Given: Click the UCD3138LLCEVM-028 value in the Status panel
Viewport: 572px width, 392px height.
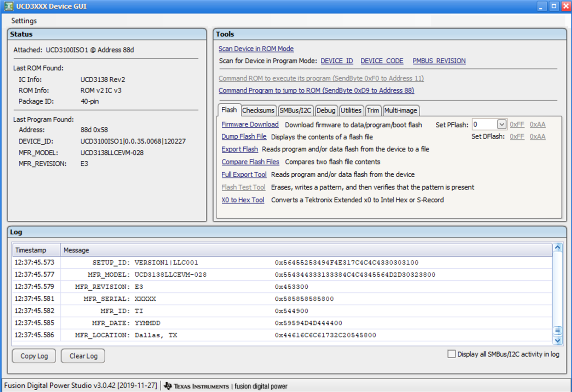Looking at the screenshot, I should click(112, 153).
